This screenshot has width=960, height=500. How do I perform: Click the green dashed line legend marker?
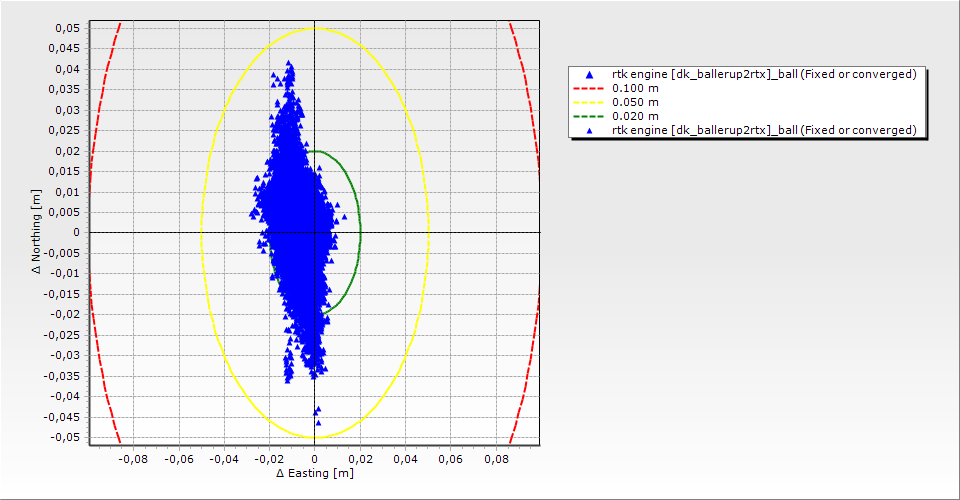point(588,116)
